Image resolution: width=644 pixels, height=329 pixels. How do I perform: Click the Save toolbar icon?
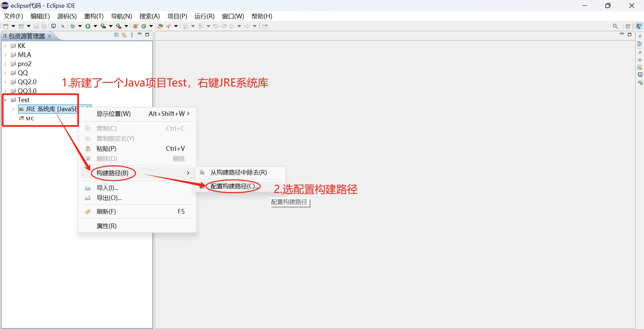36,26
